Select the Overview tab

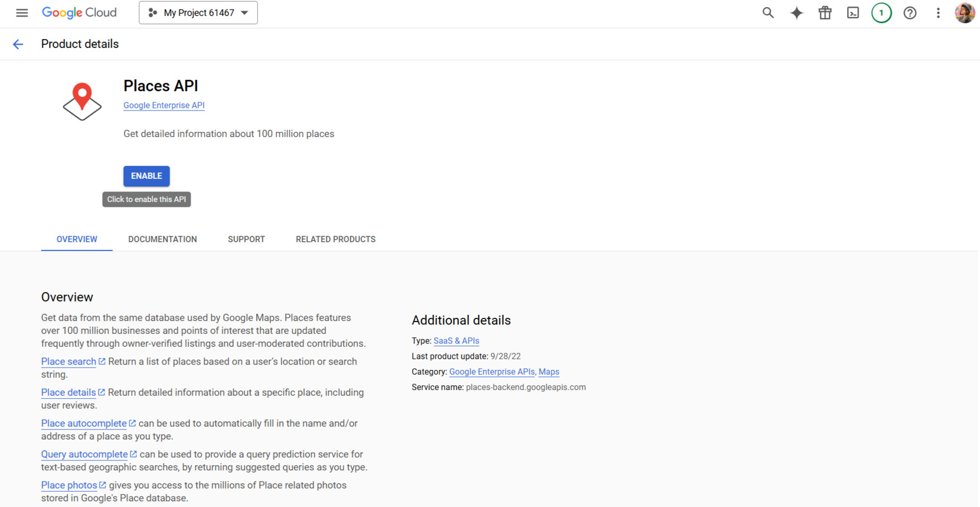point(77,239)
